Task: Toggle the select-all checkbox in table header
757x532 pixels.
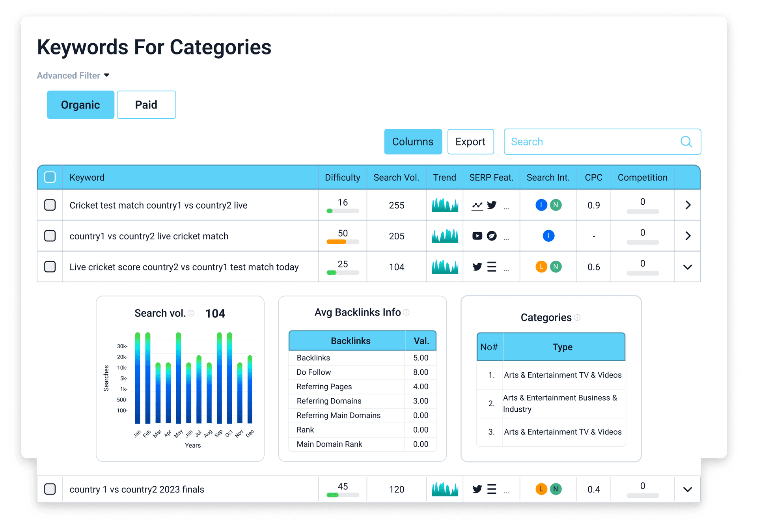Action: (x=50, y=177)
